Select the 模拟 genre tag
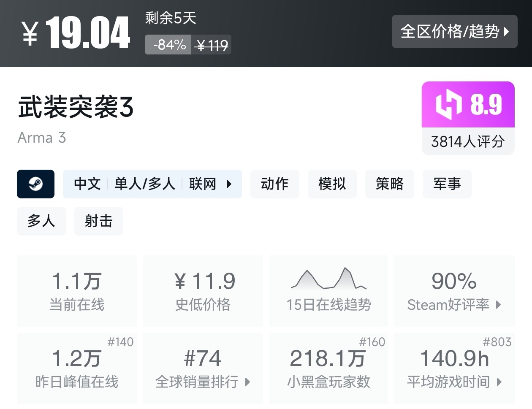Screen dimensions: 532x409 tap(332, 184)
